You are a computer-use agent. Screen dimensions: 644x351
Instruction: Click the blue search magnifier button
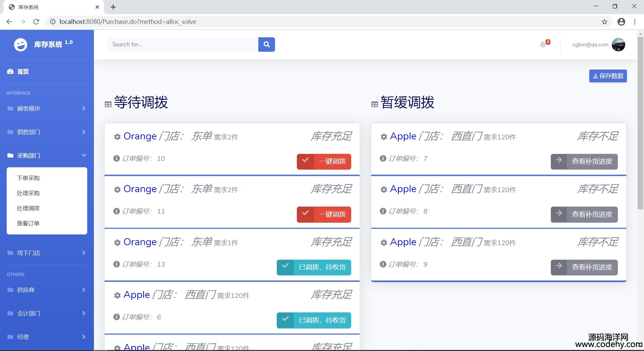(x=267, y=44)
